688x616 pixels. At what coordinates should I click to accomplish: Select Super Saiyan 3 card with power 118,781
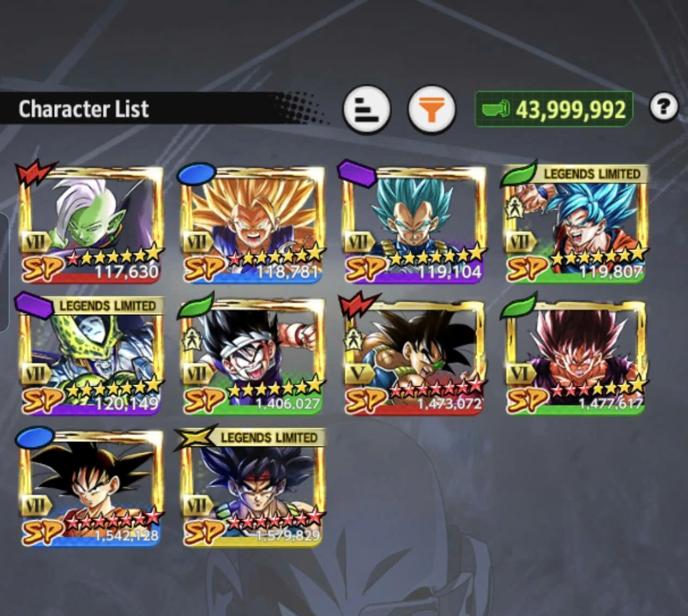coord(252,224)
